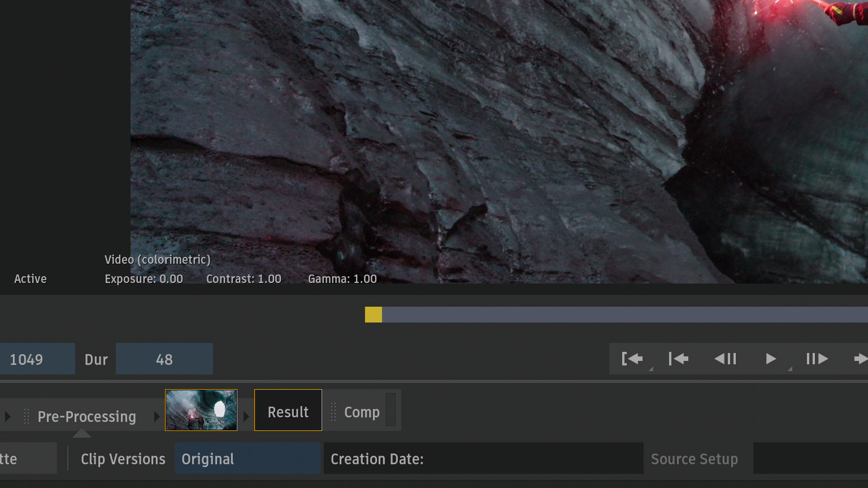The width and height of the screenshot is (868, 488).
Task: Click the Creation Date field
Action: click(x=483, y=458)
